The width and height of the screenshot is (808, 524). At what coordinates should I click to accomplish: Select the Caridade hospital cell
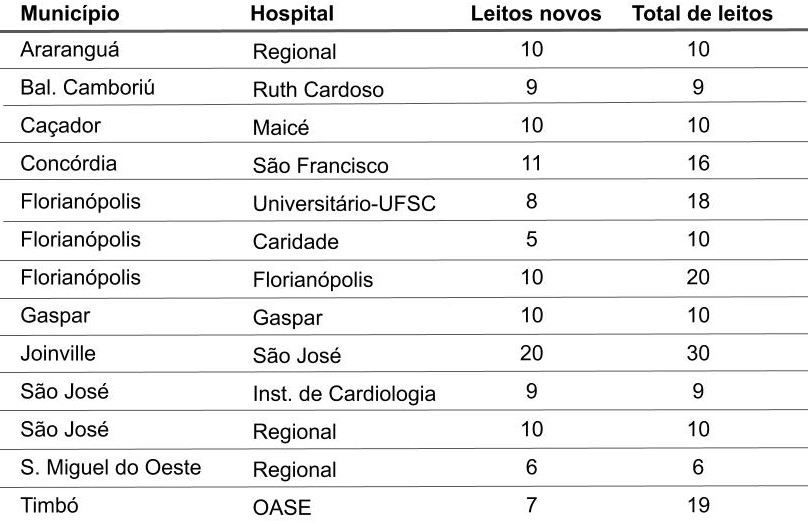[296, 242]
